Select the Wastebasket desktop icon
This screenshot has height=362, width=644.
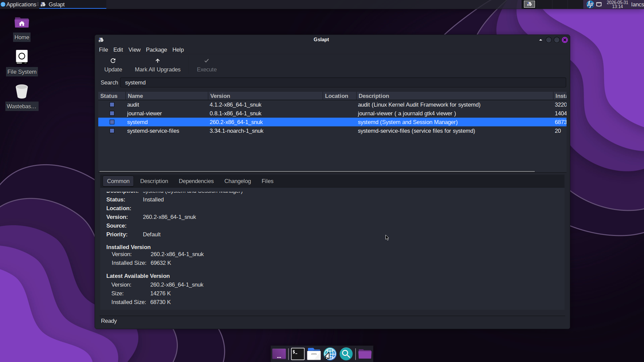tap(22, 92)
